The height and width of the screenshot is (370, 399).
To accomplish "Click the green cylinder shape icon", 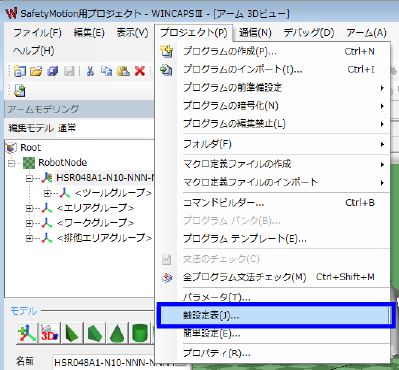I will [140, 333].
